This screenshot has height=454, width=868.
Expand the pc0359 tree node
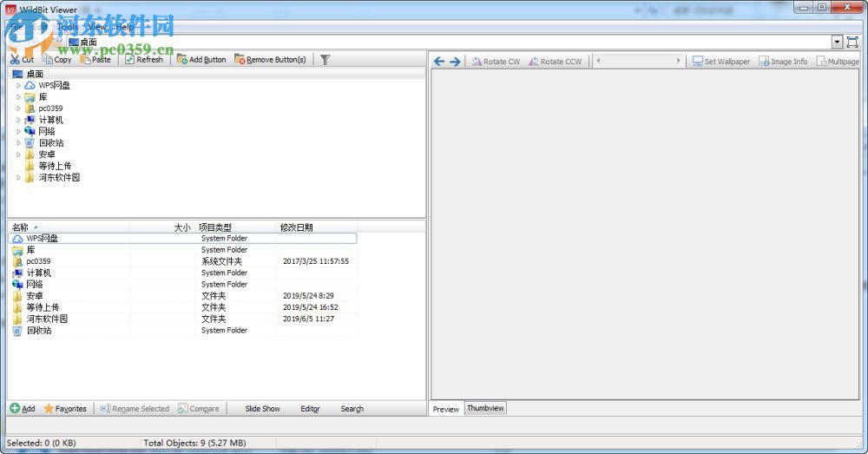pyautogui.click(x=18, y=109)
